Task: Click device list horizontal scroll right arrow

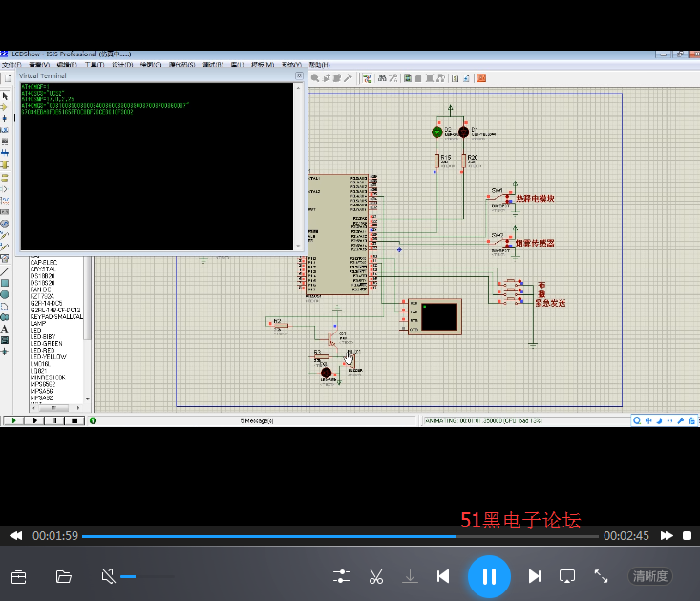Action: (78, 408)
